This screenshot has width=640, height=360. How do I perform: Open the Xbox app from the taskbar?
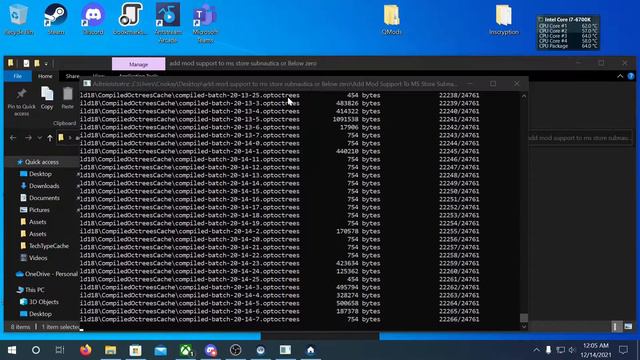click(x=186, y=350)
